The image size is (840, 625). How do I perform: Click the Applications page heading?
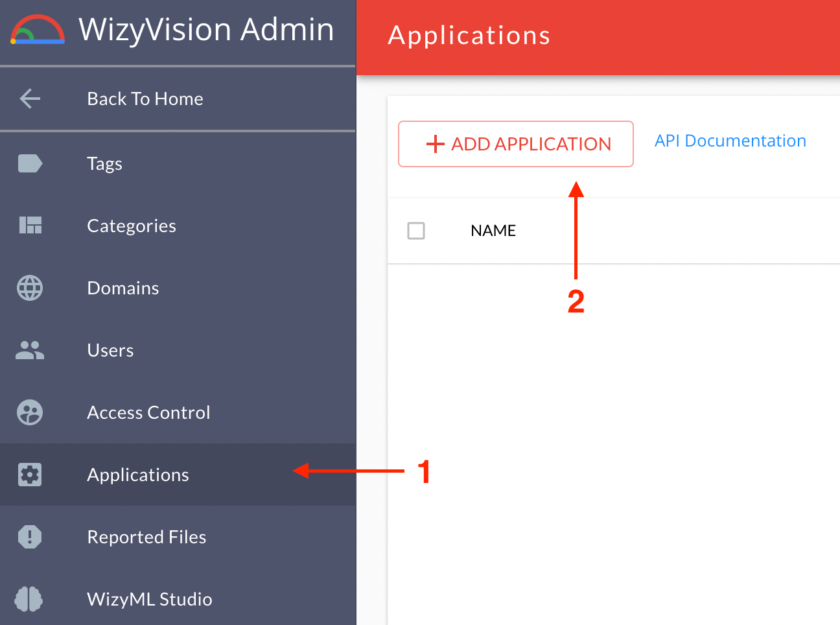(x=469, y=36)
